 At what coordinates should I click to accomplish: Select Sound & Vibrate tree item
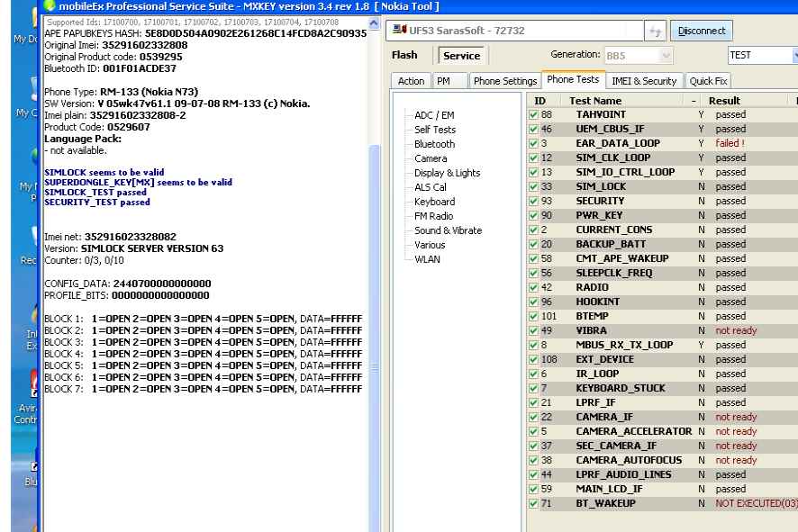point(448,230)
